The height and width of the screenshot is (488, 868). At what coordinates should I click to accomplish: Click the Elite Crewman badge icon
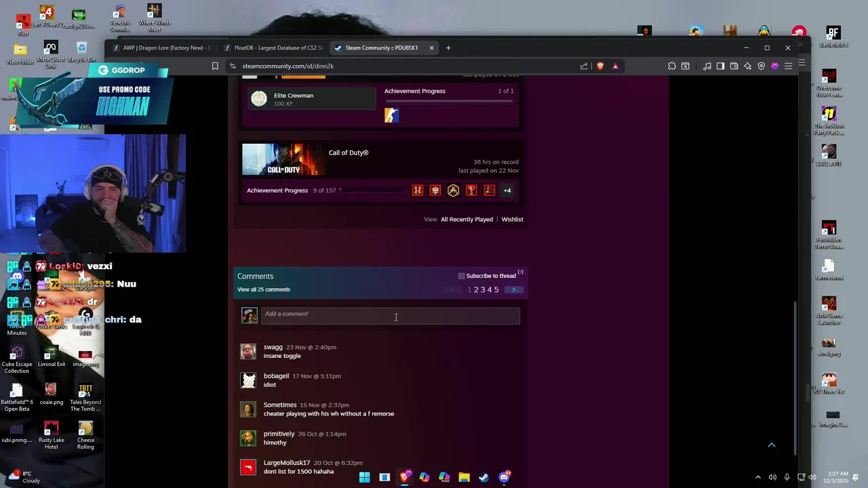(259, 99)
